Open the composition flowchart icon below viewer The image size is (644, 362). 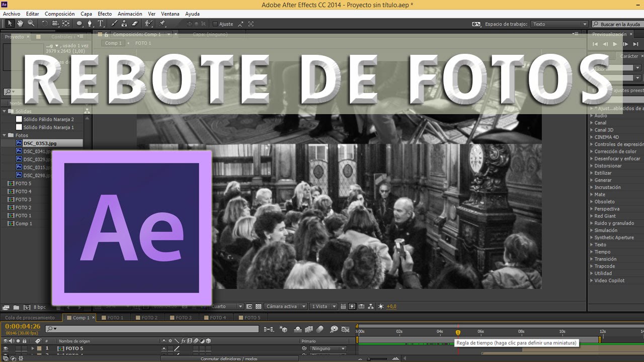click(370, 306)
